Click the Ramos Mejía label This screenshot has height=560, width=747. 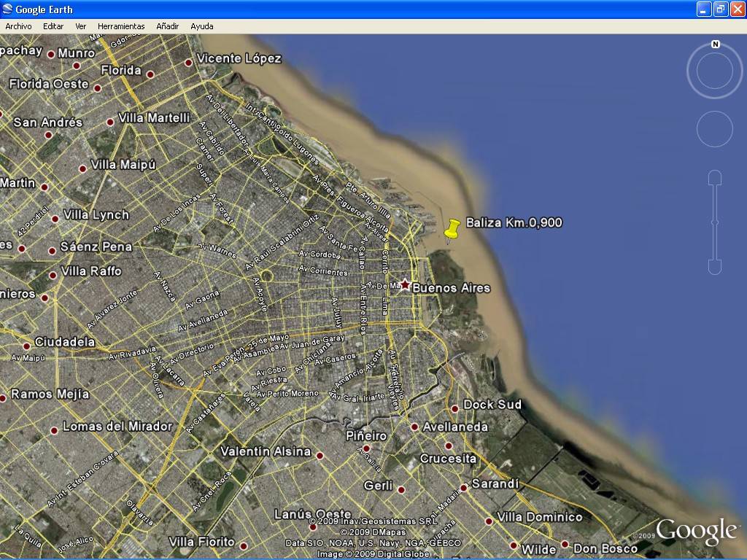(50, 394)
